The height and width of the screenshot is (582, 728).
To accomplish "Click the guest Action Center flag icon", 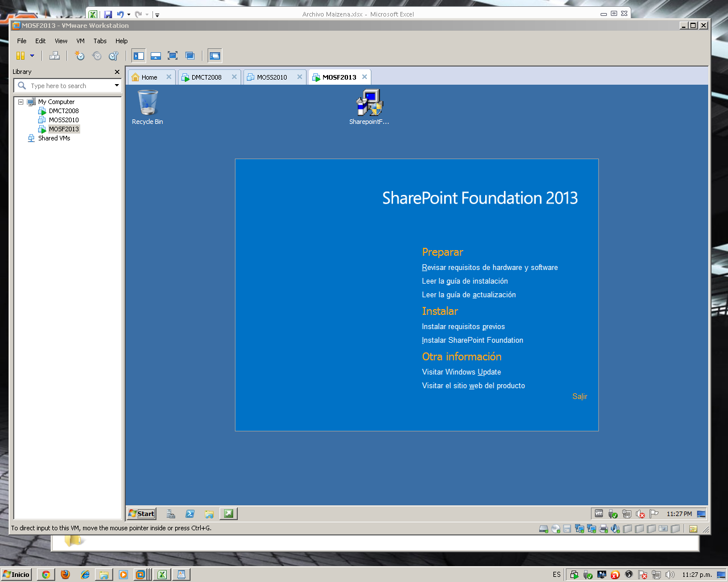I will (x=653, y=514).
